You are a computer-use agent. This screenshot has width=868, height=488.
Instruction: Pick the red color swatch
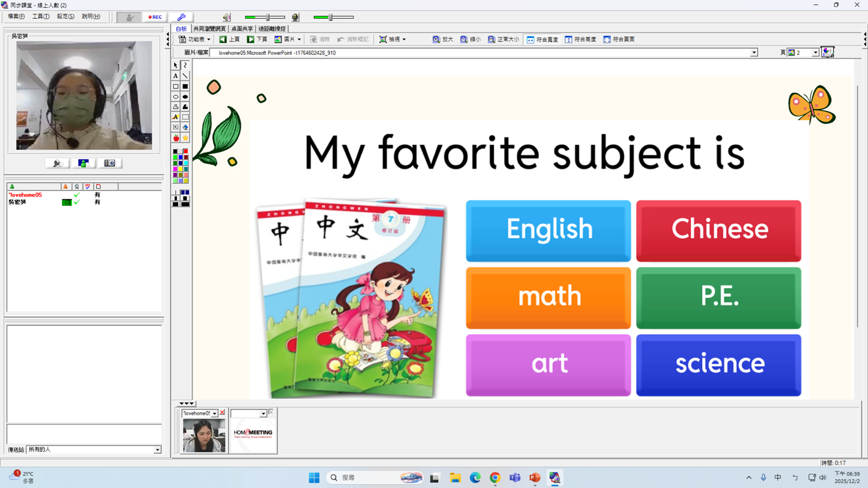(185, 151)
